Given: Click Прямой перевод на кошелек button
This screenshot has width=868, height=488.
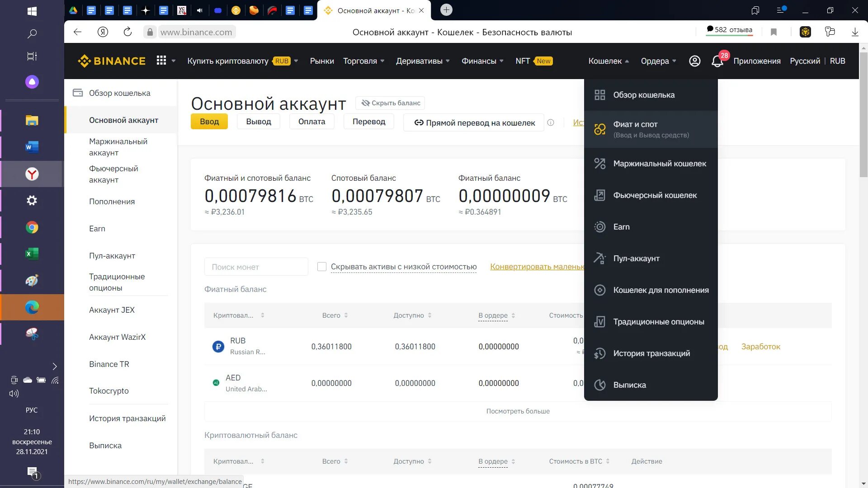Looking at the screenshot, I should click(x=473, y=122).
